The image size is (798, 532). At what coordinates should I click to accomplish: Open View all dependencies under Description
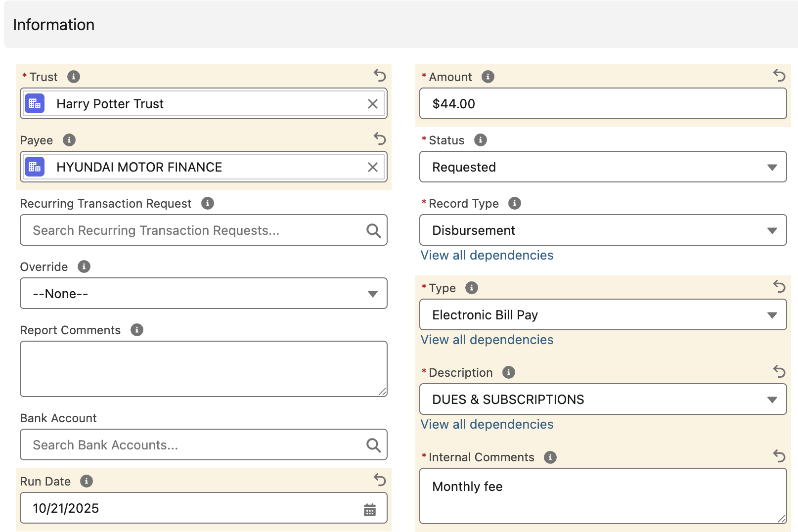coord(487,424)
